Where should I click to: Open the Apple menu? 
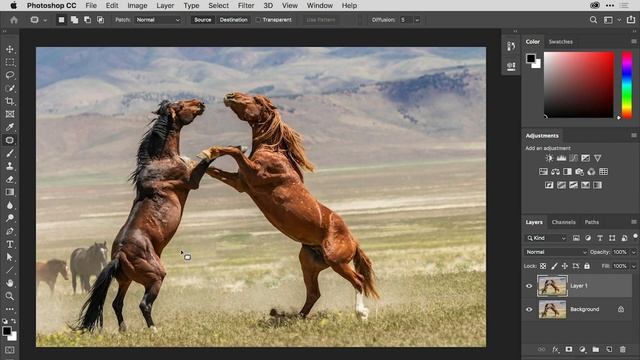[x=13, y=5]
